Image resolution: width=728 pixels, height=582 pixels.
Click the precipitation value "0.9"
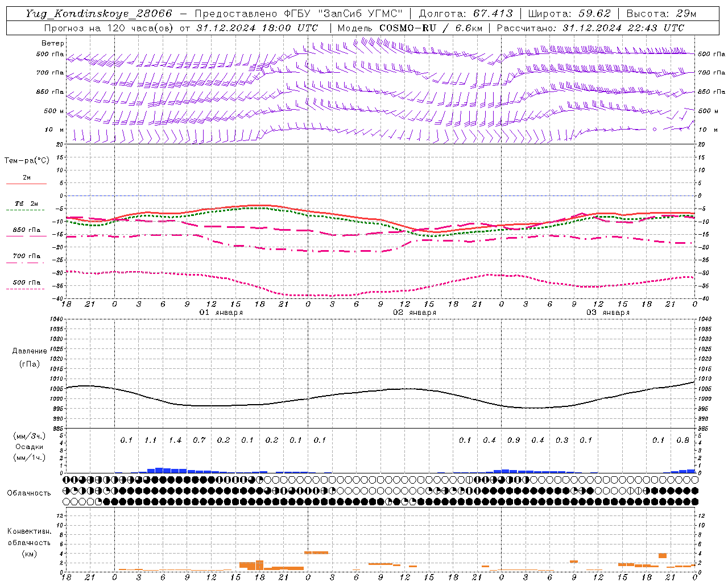[x=513, y=440]
